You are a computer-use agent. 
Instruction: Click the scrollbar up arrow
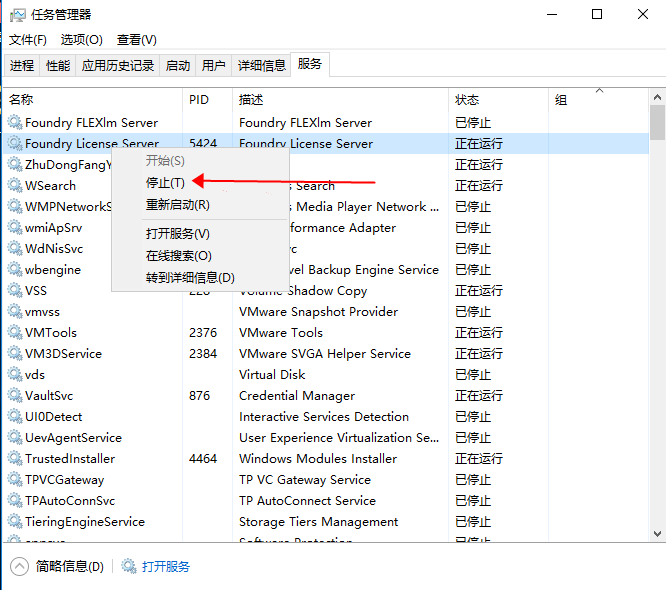(x=658, y=97)
